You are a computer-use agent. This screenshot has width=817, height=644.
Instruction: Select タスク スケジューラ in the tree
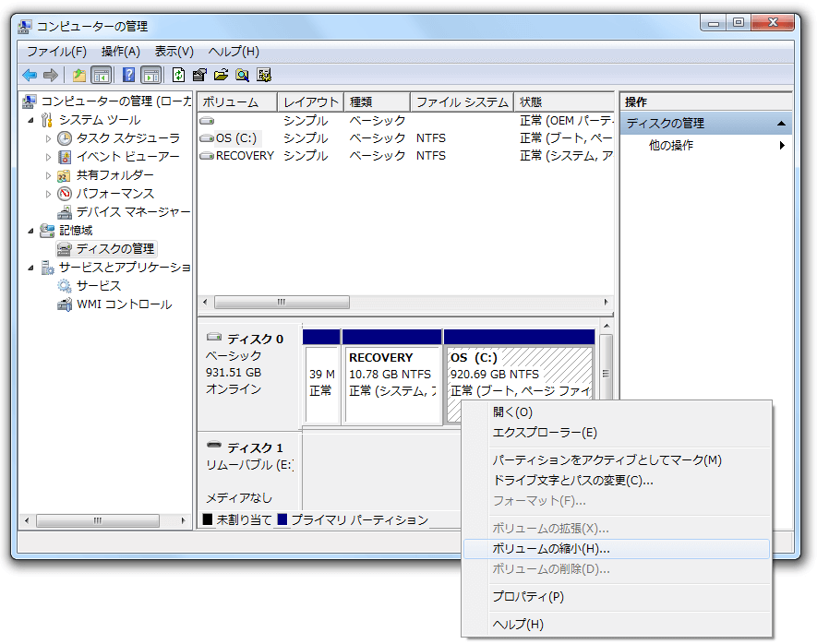(127, 138)
